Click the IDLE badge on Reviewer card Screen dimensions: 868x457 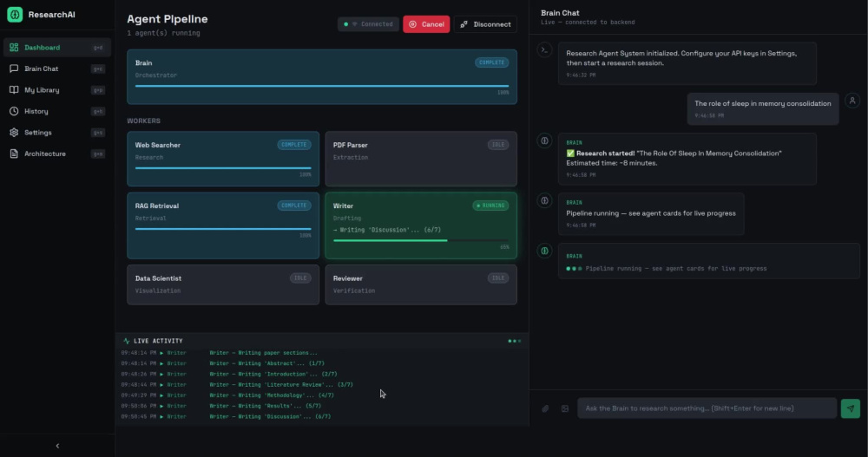click(x=498, y=277)
